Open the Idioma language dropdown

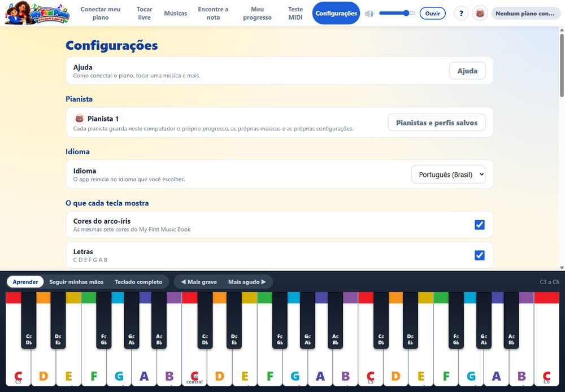coord(448,175)
